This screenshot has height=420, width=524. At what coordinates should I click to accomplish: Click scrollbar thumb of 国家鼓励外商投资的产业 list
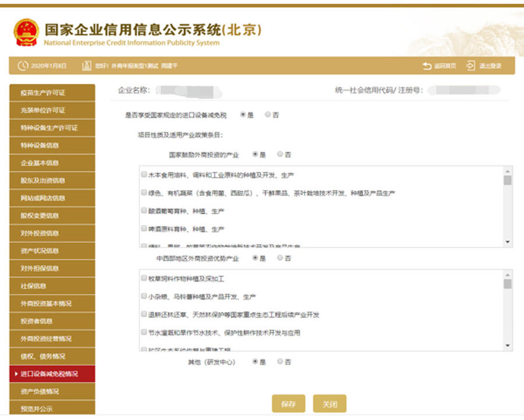[x=508, y=180]
